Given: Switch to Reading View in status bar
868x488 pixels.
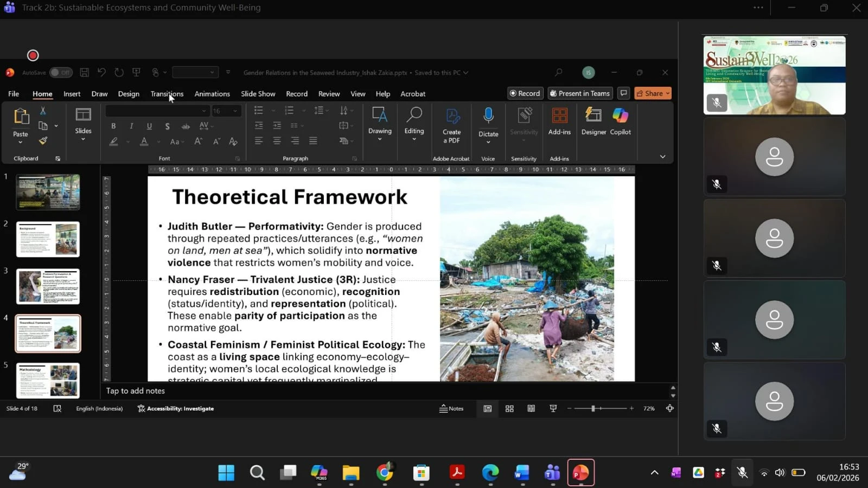Looking at the screenshot, I should point(531,408).
